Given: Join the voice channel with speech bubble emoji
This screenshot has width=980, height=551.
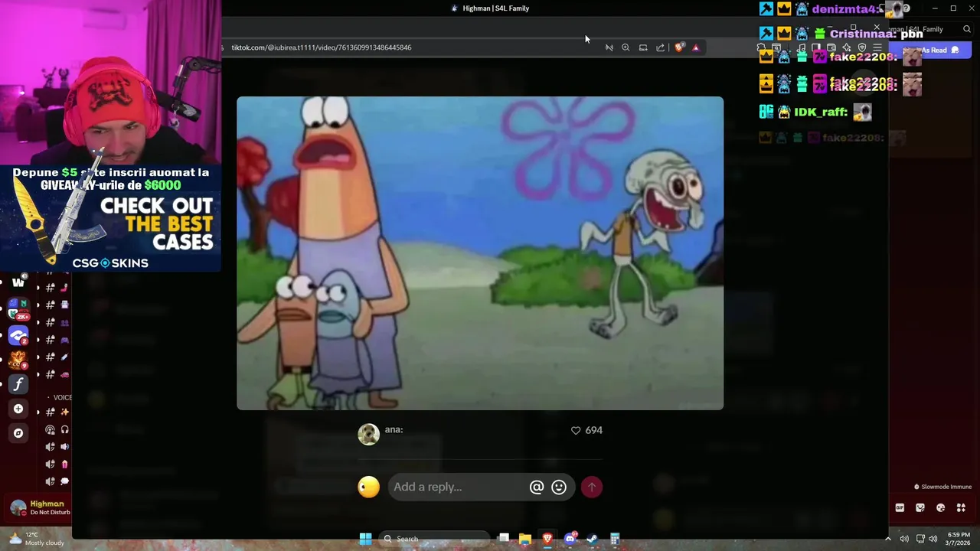Looking at the screenshot, I should tap(57, 481).
